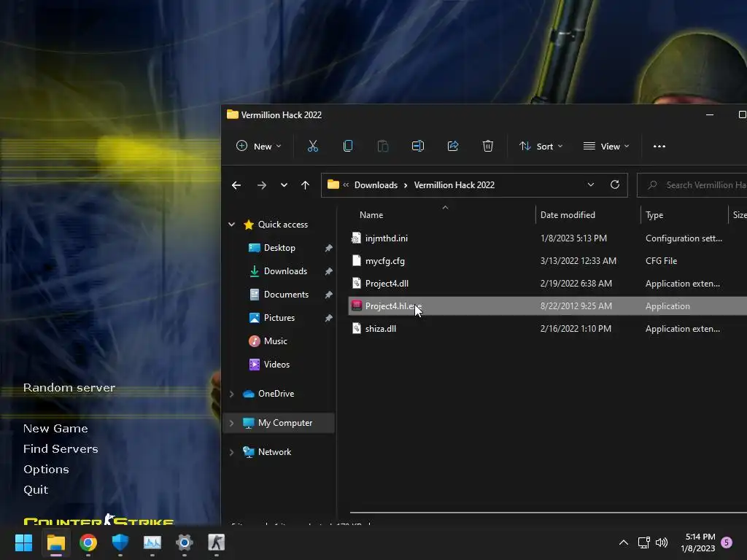Click the Rename icon in toolbar
This screenshot has height=560, width=747.
(418, 146)
